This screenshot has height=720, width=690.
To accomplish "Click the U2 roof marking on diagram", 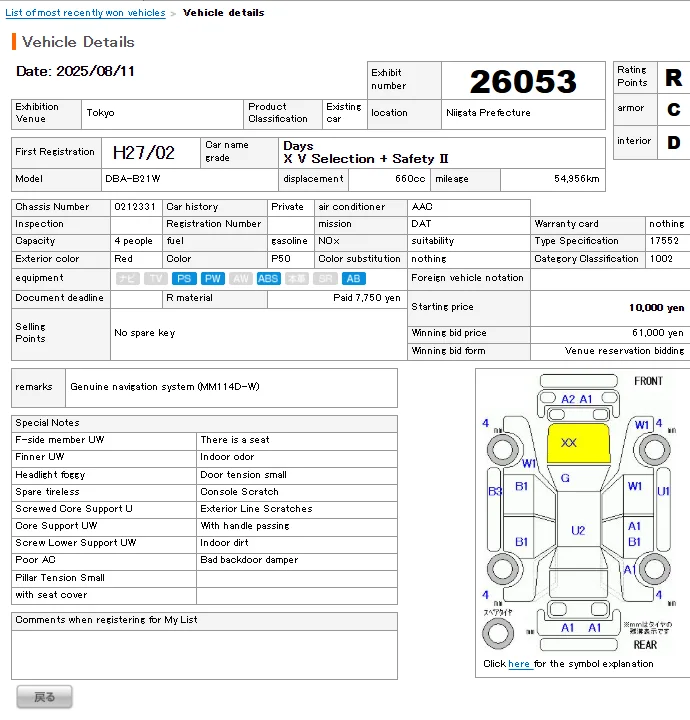I will click(x=578, y=530).
